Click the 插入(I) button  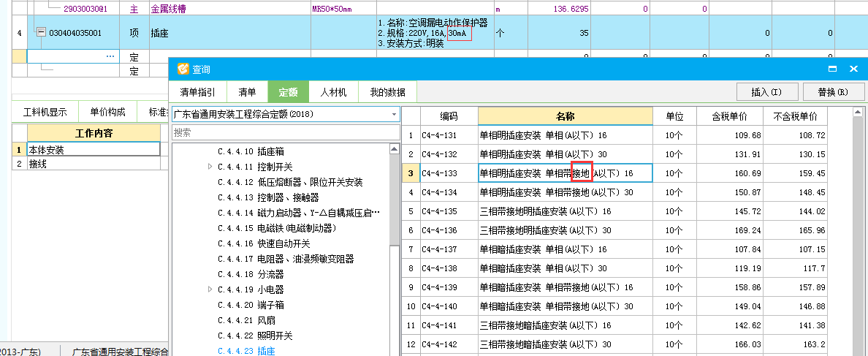(x=766, y=92)
